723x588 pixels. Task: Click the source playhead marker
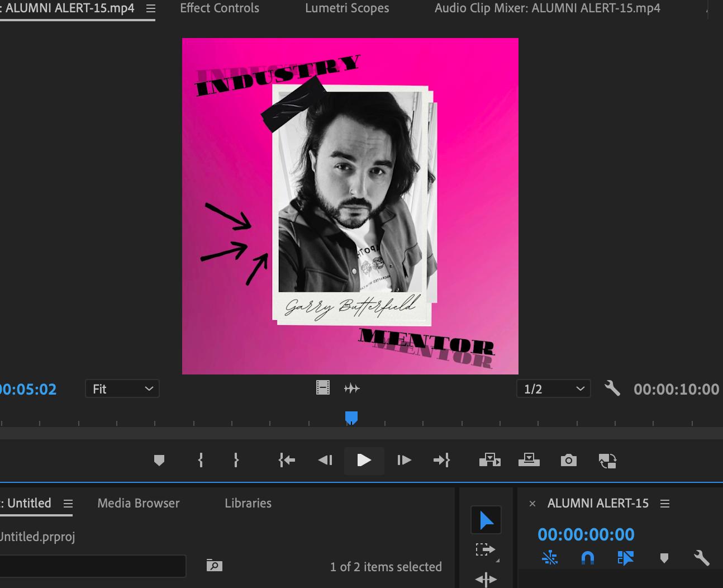(351, 418)
